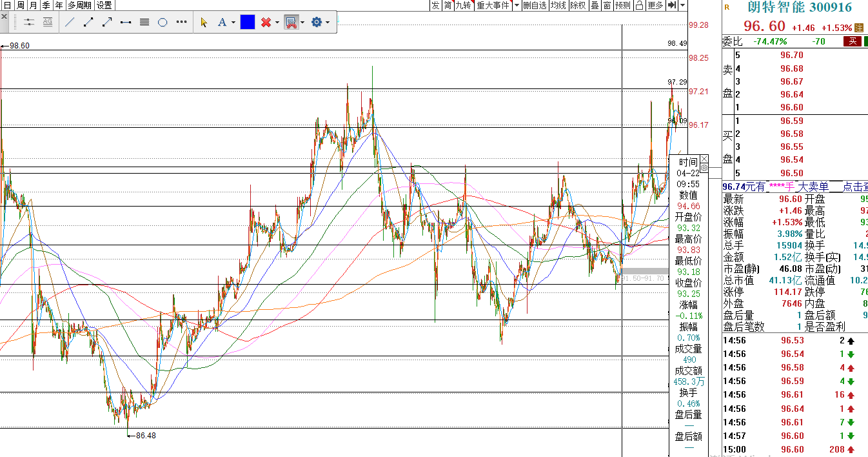Switch to the 月 monthly period tab
Viewport: 868px width, 457px height.
point(33,5)
